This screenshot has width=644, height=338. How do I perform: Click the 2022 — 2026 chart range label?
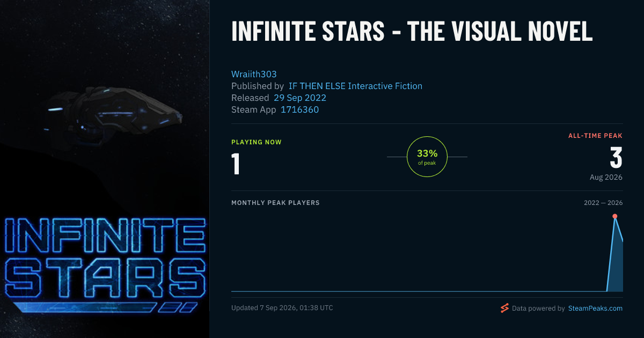click(603, 203)
